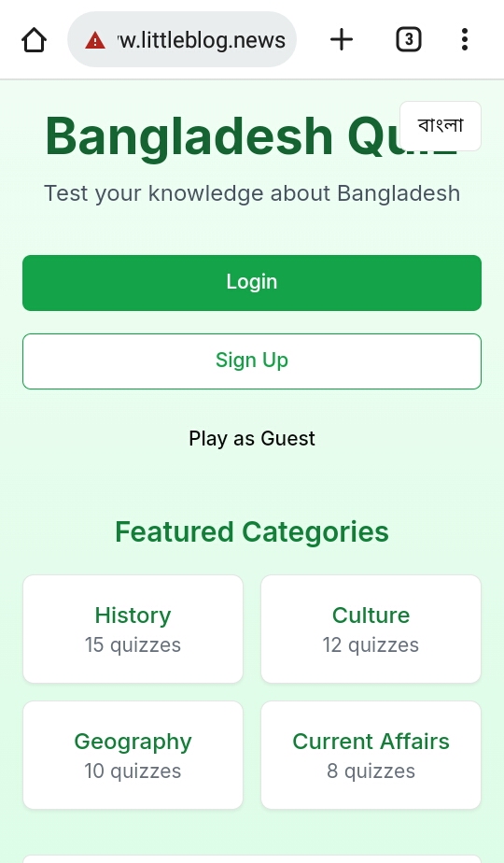
Task: Open the three-dot browser menu
Action: pos(465,39)
